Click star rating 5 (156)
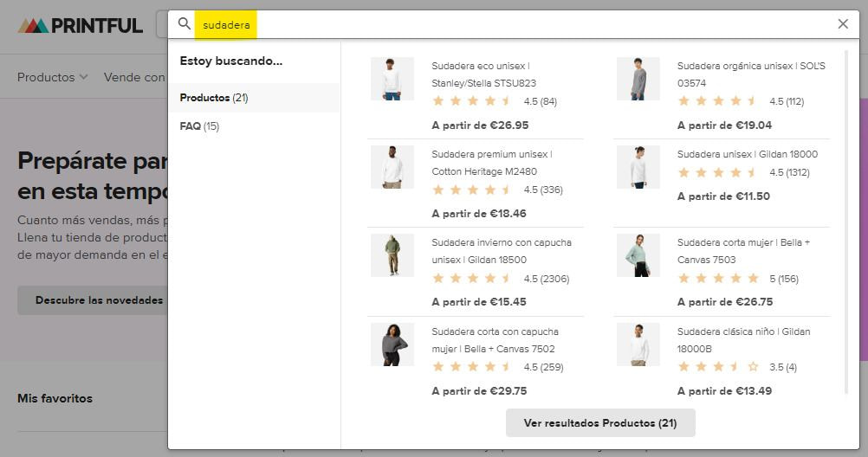 [738, 279]
